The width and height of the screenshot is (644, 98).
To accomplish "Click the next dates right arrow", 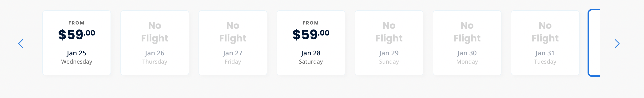I will 617,44.
